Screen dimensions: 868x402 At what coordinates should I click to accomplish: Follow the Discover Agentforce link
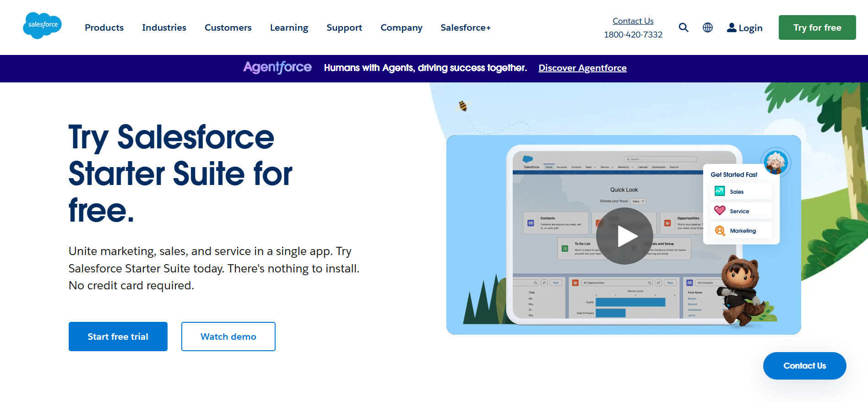tap(582, 68)
